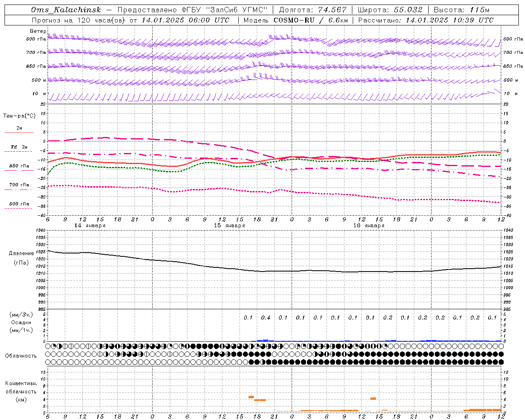This screenshot has height=420, width=525.
Task: Click the Прогноз на 120 часа(ов) text
Action: click(x=79, y=20)
